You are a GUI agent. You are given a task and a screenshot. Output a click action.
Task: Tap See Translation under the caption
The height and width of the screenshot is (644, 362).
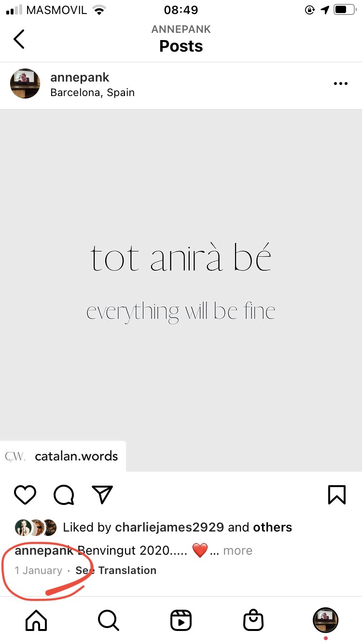pos(116,570)
